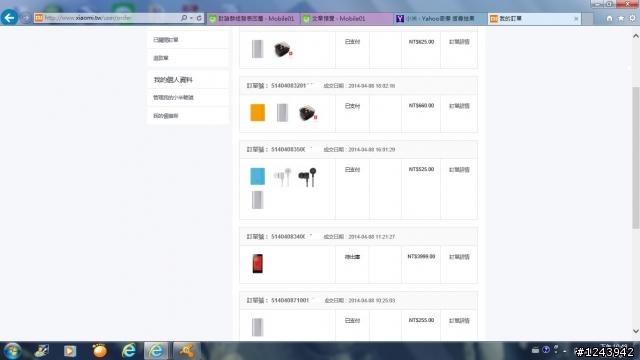This screenshot has height=360, width=640.
Task: Refresh the page with the reload icon
Action: coord(199,18)
